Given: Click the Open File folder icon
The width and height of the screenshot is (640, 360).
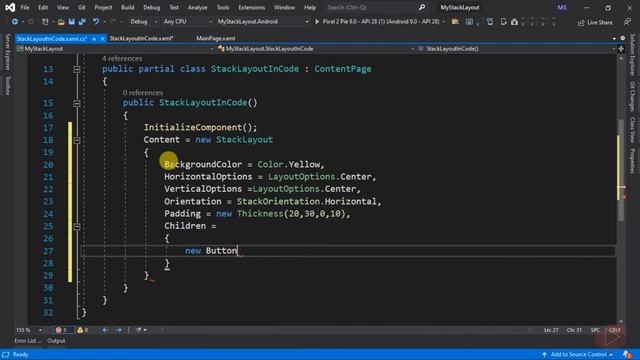Looking at the screenshot, I should (x=61, y=22).
